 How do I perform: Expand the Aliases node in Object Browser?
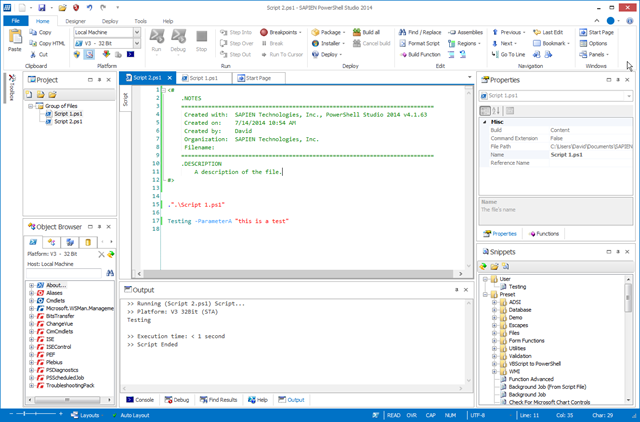(31, 293)
